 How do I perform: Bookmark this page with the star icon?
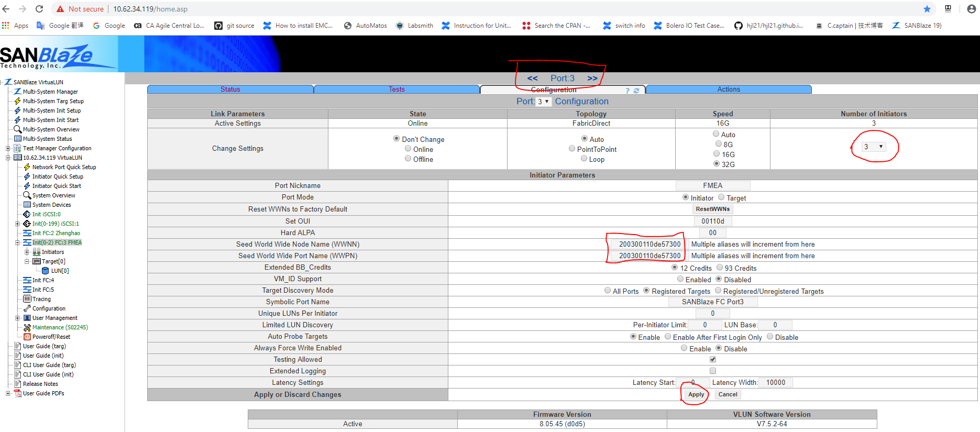pos(927,9)
